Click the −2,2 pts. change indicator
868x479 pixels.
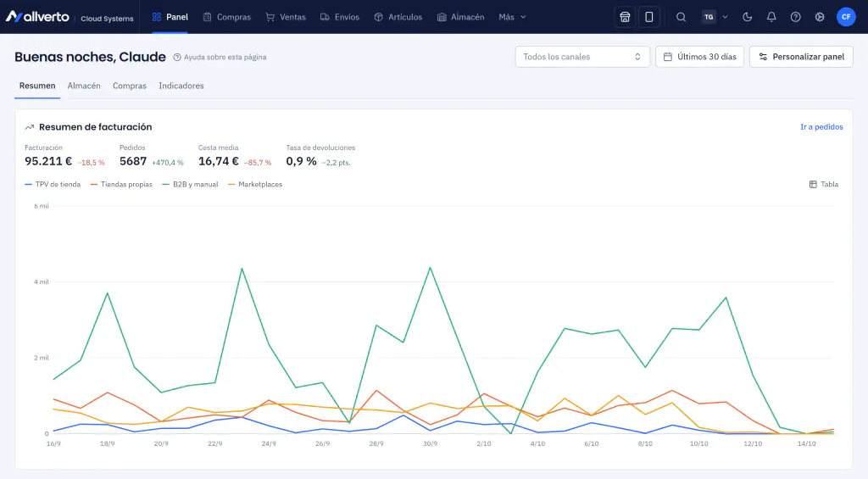click(336, 163)
